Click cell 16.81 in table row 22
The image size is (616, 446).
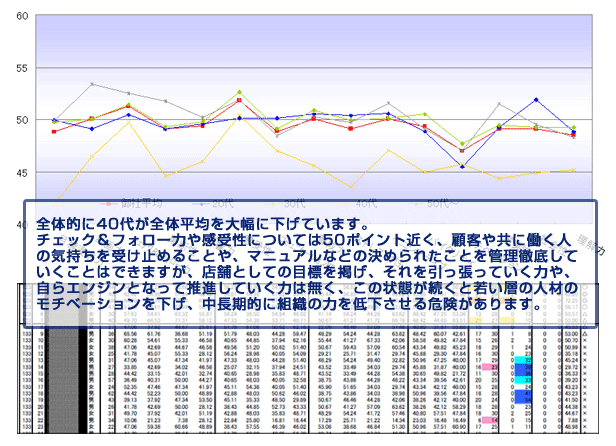(x=278, y=420)
